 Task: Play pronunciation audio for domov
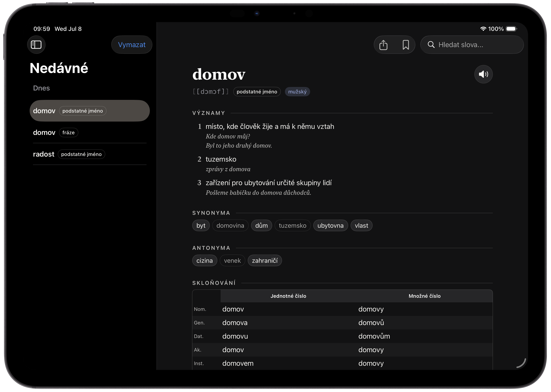click(483, 74)
